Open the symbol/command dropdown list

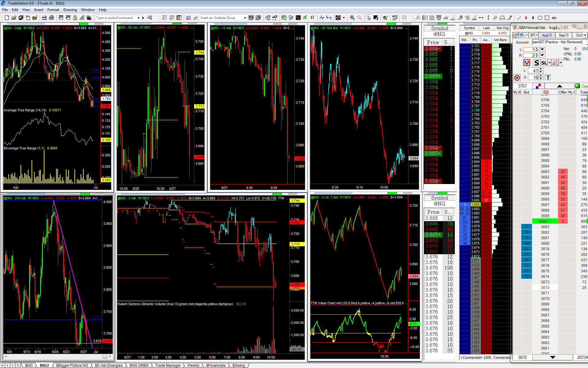(139, 18)
